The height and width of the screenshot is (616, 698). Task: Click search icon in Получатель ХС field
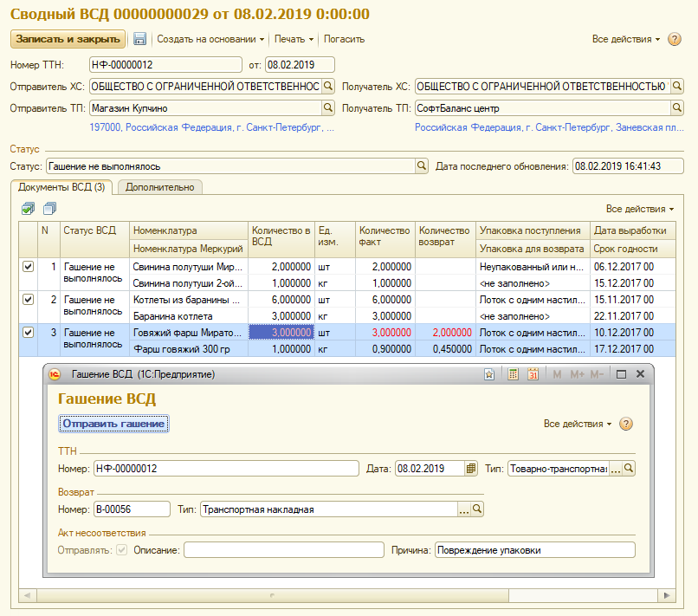click(x=677, y=86)
